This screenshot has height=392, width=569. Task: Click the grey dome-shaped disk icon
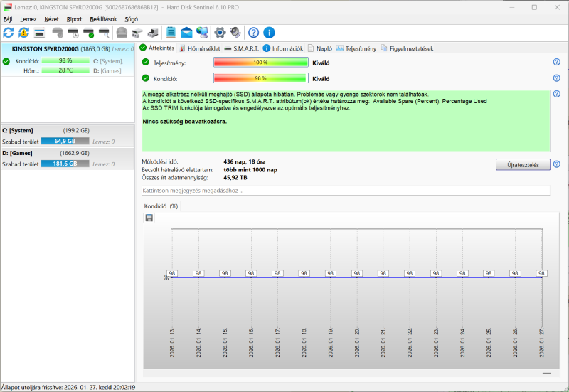[122, 33]
